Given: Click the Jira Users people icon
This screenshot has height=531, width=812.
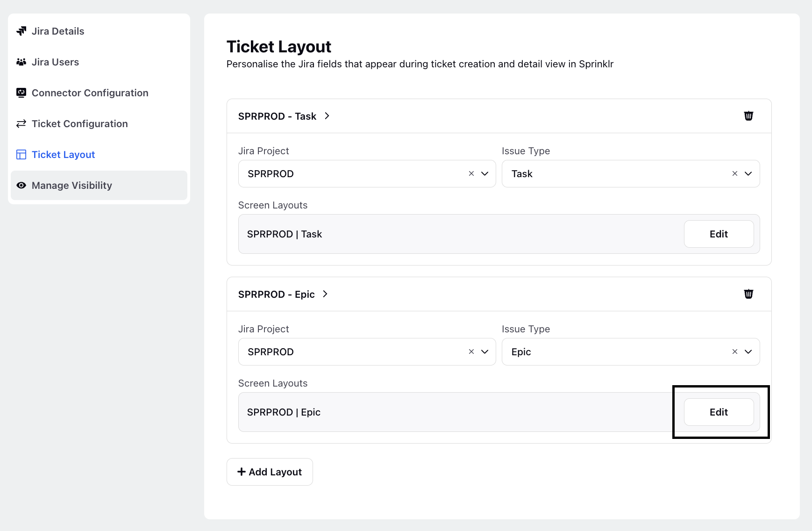Looking at the screenshot, I should (21, 62).
